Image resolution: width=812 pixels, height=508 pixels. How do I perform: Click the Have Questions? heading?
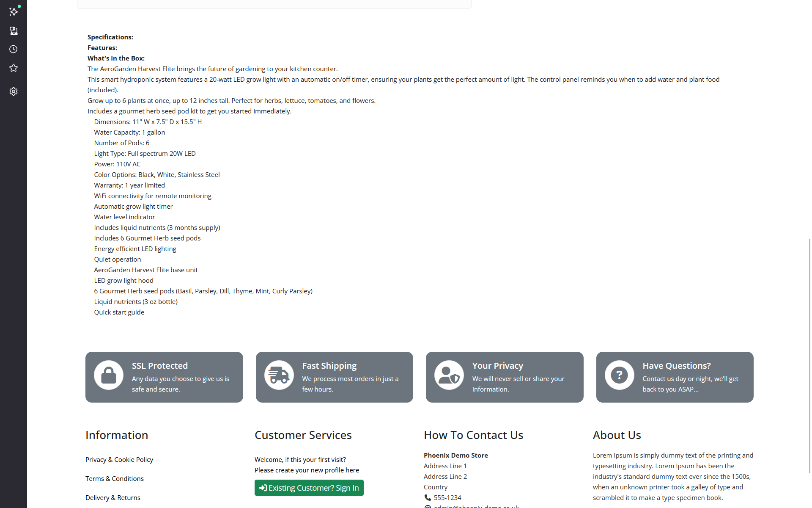click(x=677, y=366)
